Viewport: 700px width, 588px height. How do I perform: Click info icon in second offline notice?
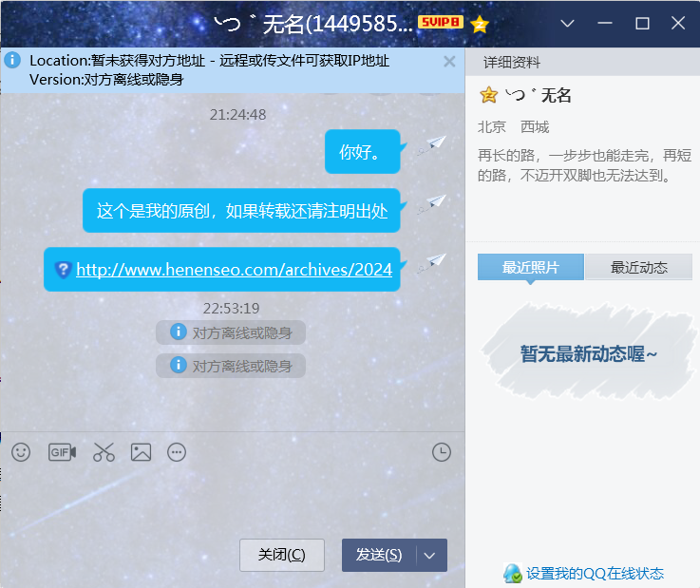coord(179,365)
